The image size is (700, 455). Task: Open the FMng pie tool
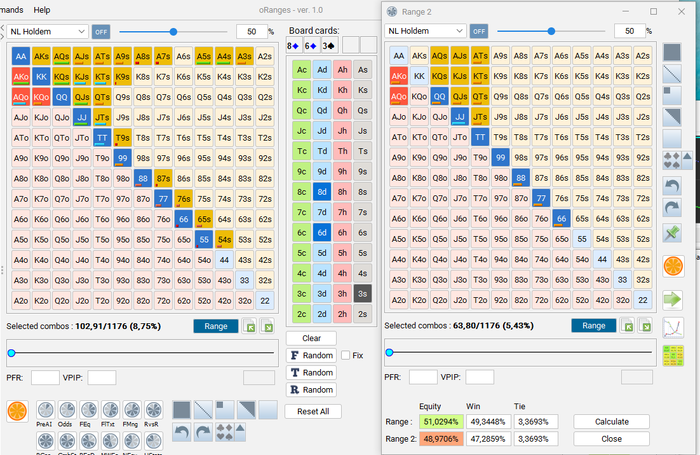tap(132, 409)
